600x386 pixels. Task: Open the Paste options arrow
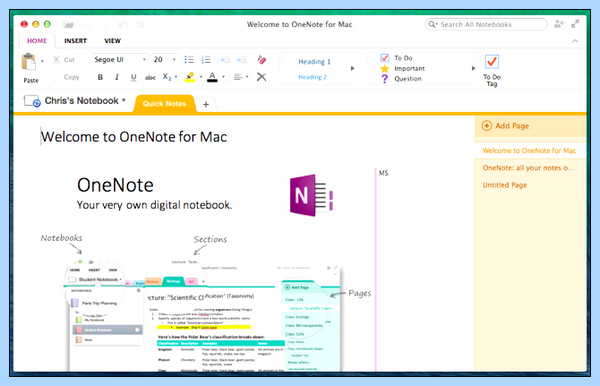(42, 61)
